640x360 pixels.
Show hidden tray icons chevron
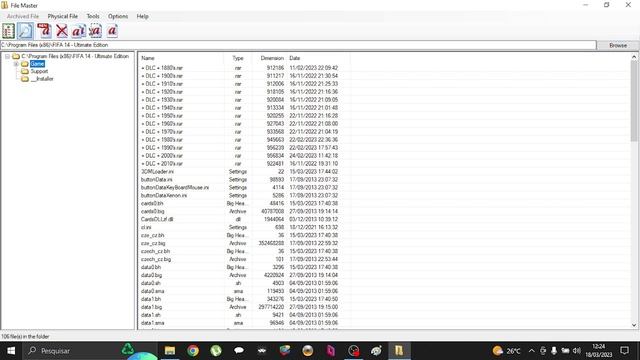[x=531, y=351]
